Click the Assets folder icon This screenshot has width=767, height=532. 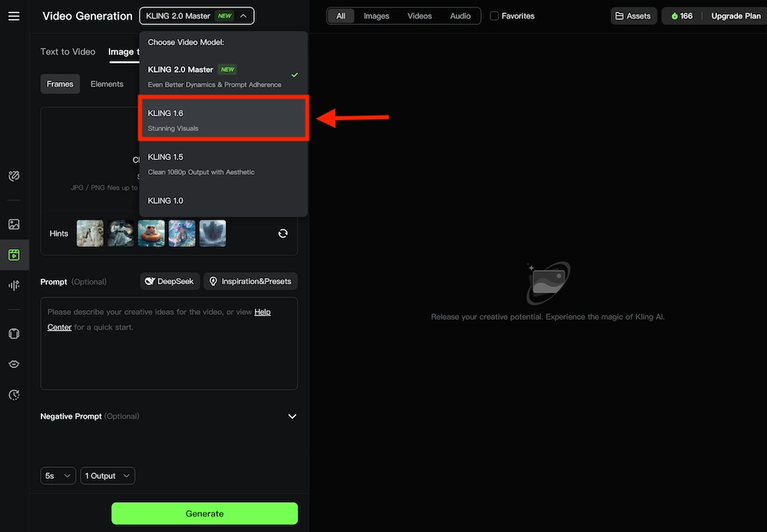point(619,16)
